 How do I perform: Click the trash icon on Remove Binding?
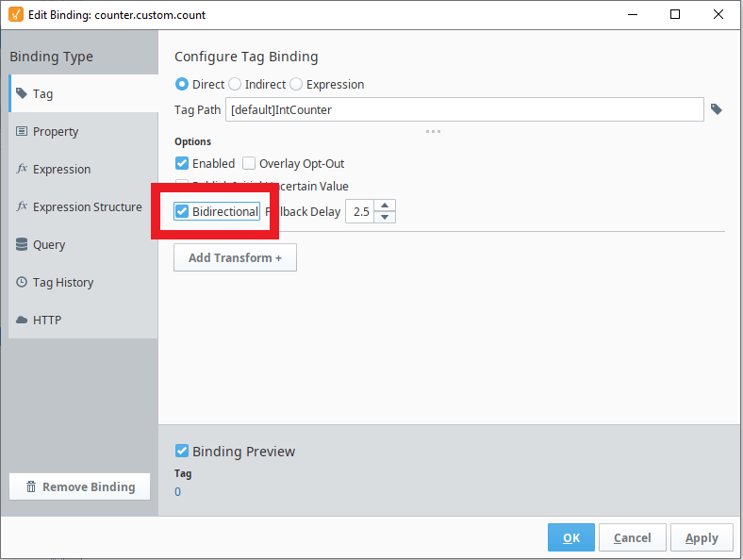coord(31,486)
